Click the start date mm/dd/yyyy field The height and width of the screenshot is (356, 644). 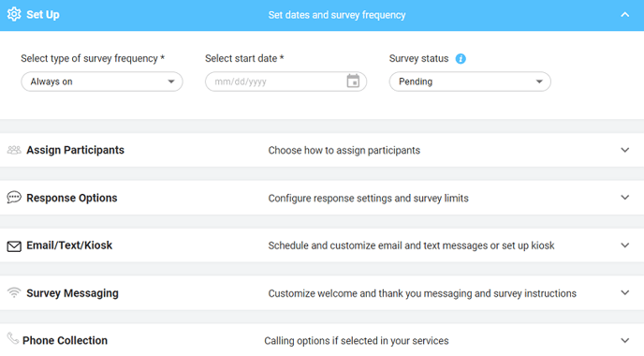pyautogui.click(x=285, y=82)
